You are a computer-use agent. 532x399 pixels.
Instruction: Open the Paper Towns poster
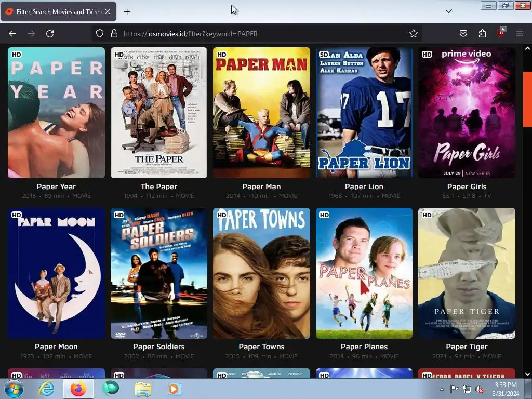(262, 273)
